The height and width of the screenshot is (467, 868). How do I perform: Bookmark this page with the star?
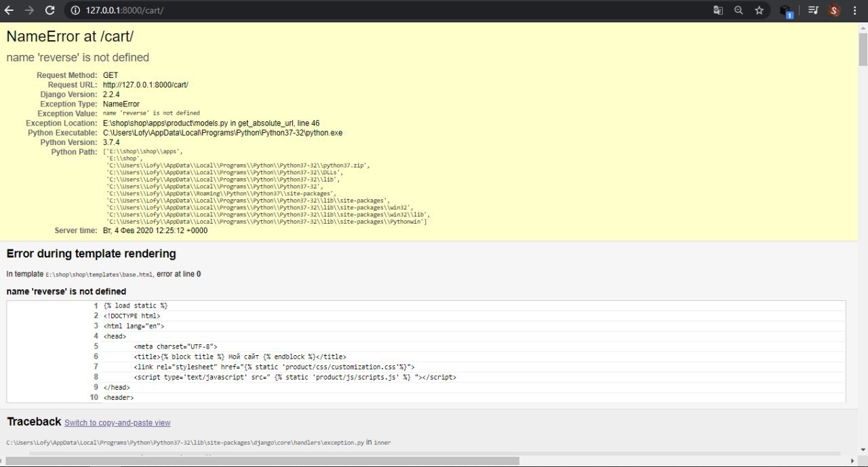tap(759, 10)
